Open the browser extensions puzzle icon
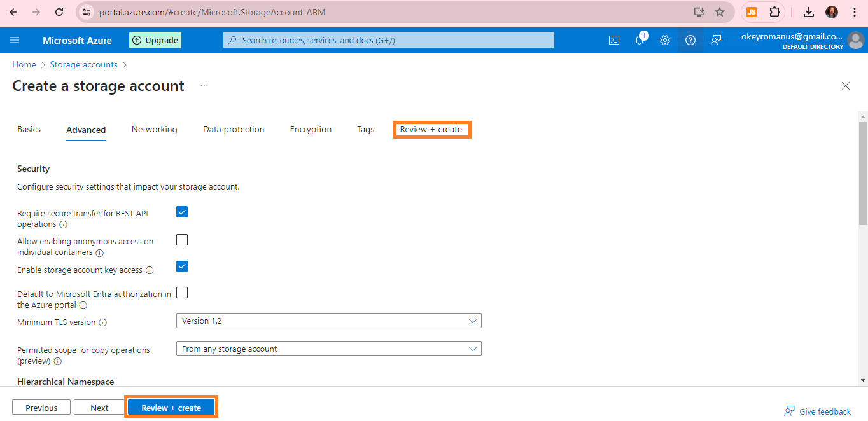Image resolution: width=868 pixels, height=421 pixels. click(774, 12)
